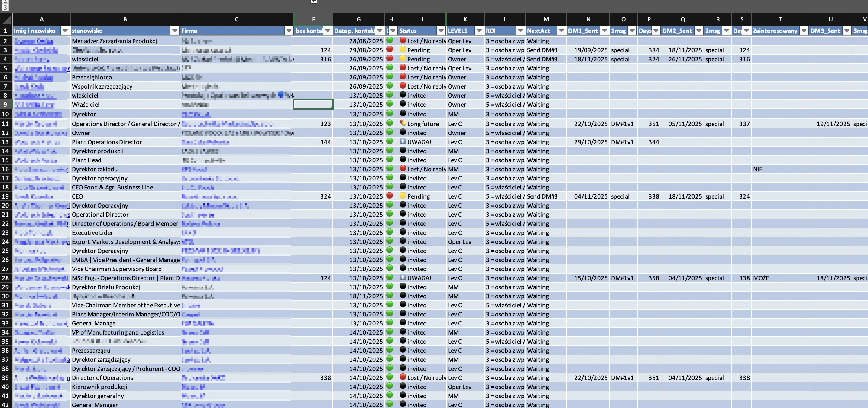Select row 28 header
Viewport: 868px width, 408px height.
pyautogui.click(x=6, y=278)
